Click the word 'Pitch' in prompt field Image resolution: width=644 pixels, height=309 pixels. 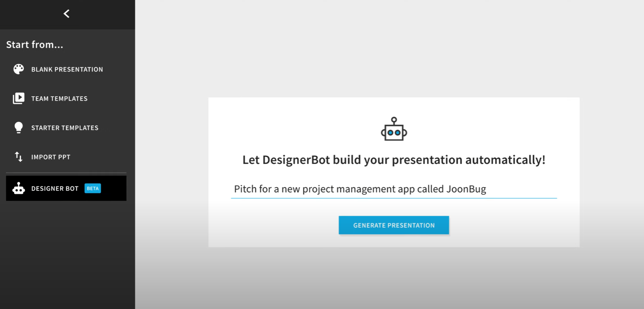[245, 189]
